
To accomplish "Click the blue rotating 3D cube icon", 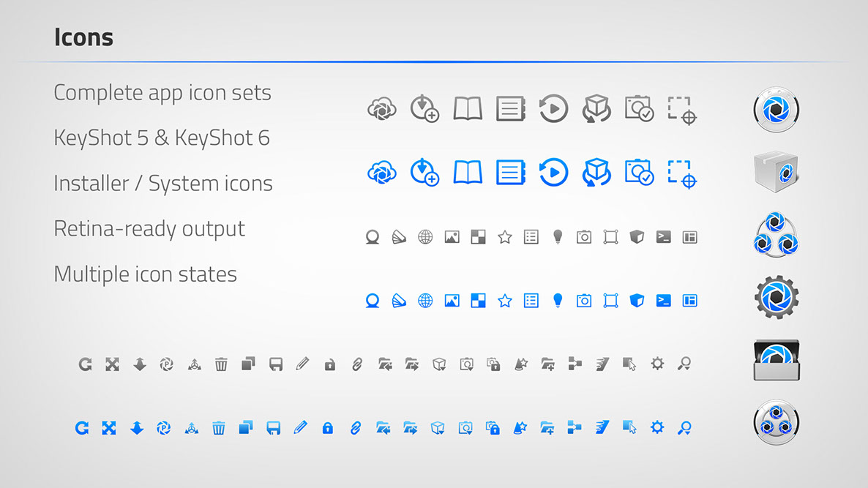I will click(596, 173).
